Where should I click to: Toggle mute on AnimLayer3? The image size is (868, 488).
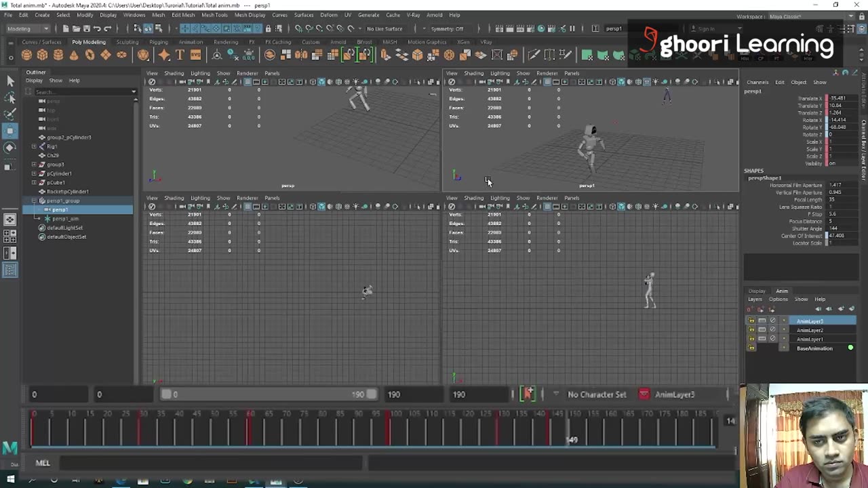click(x=772, y=321)
